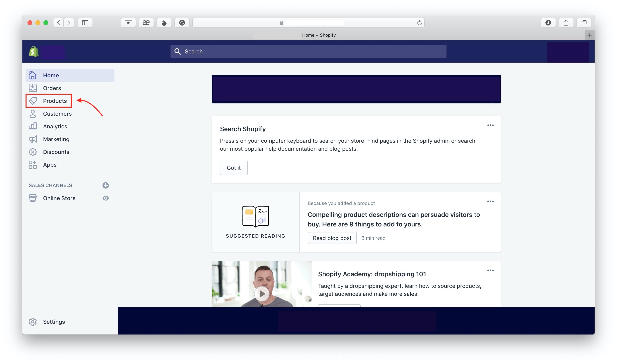Click the product descriptions article headline
This screenshot has width=617, height=364.
[x=394, y=219]
